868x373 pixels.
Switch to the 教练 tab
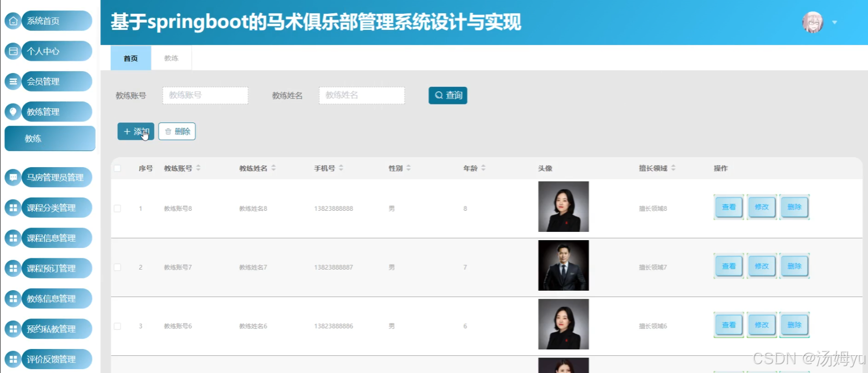(171, 58)
